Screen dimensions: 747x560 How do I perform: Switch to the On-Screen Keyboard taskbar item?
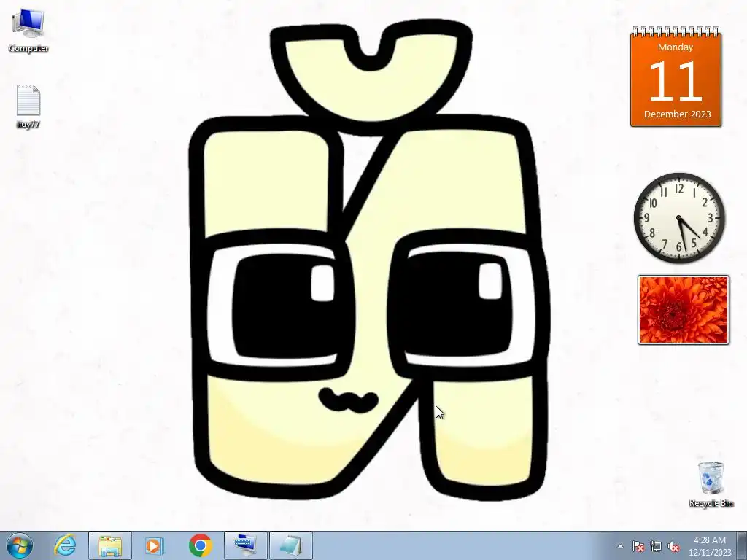(x=246, y=545)
